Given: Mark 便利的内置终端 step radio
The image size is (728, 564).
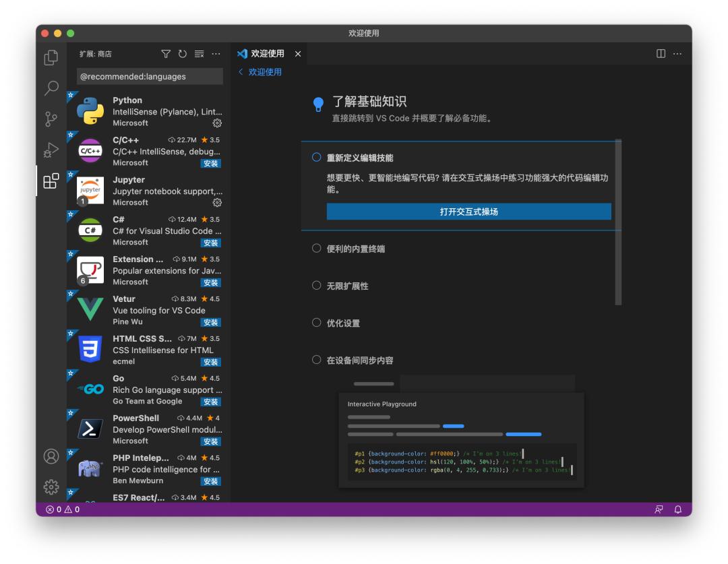Looking at the screenshot, I should tap(316, 249).
